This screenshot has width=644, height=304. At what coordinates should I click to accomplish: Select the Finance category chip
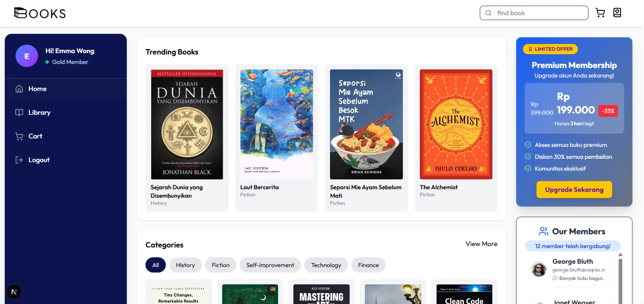click(368, 265)
